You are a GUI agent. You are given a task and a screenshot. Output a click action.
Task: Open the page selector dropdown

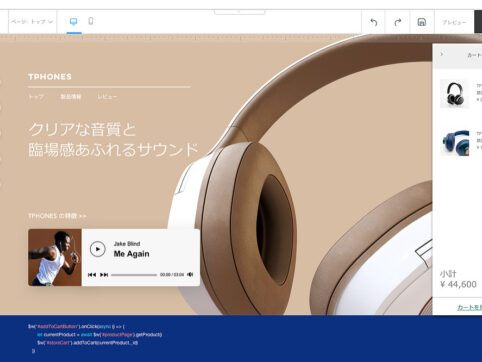tap(32, 22)
